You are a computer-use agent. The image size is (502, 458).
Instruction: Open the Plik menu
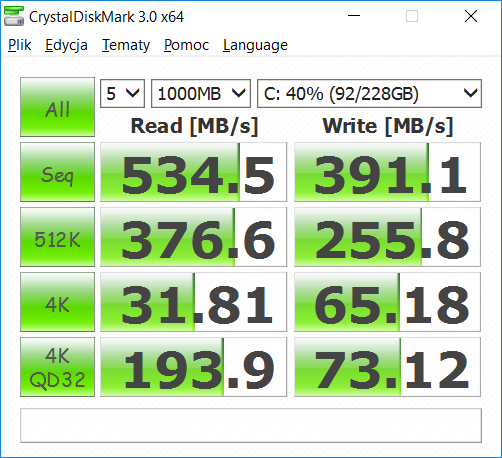[x=20, y=45]
